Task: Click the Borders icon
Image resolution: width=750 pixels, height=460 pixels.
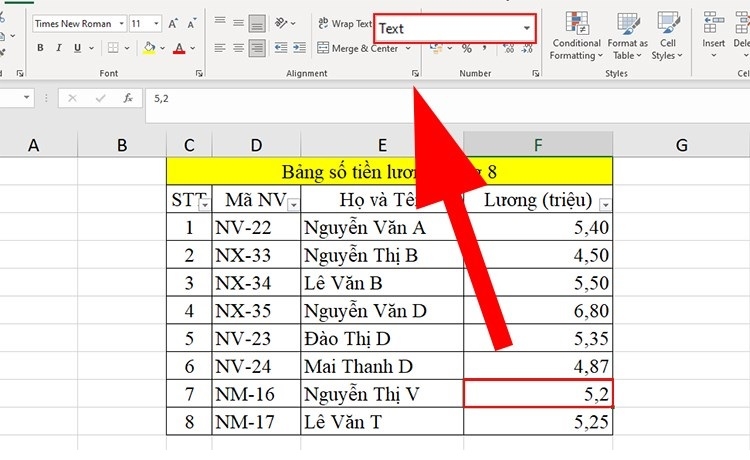Action: point(113,48)
